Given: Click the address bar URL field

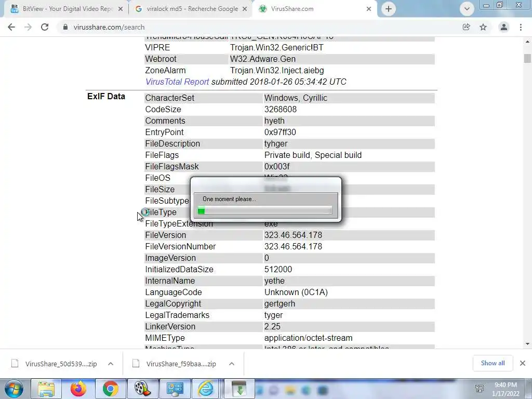Looking at the screenshot, I should coord(258,27).
